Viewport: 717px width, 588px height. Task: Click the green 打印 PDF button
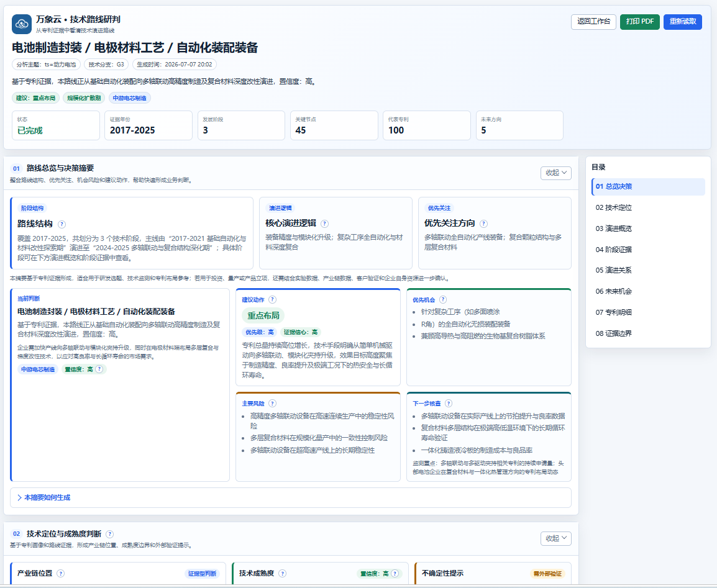[640, 22]
